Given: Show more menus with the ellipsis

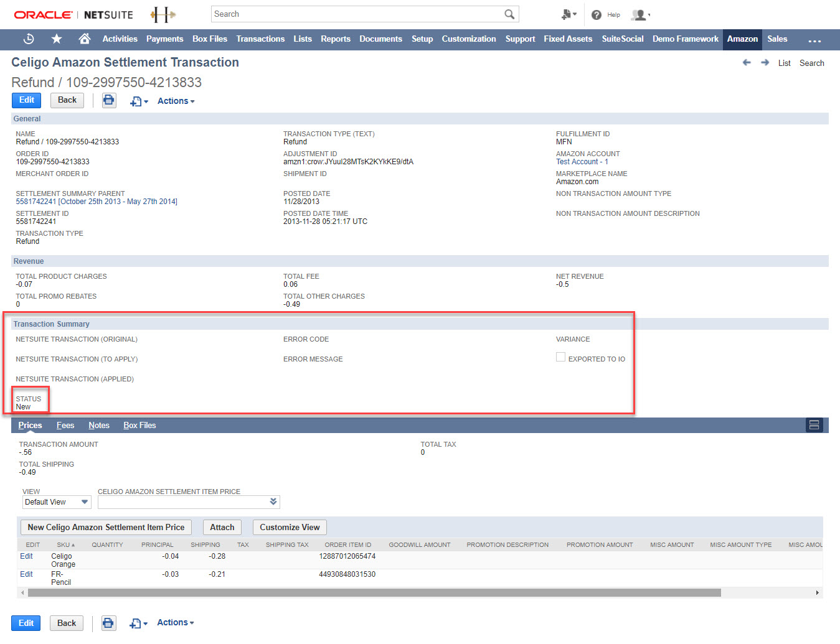Looking at the screenshot, I should point(814,40).
